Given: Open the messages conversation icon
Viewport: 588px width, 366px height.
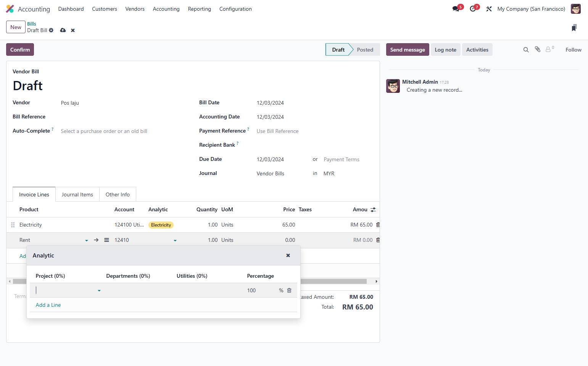Looking at the screenshot, I should pos(456,9).
